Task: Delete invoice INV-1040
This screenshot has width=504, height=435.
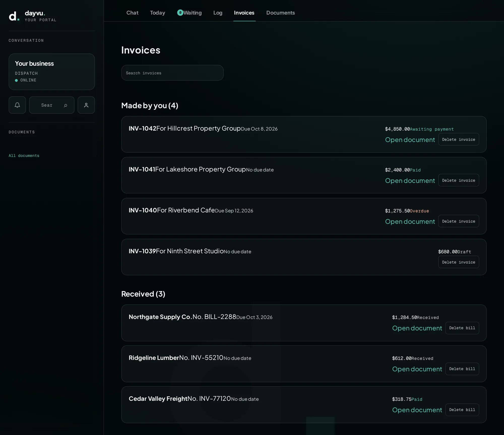Action: pos(459,221)
